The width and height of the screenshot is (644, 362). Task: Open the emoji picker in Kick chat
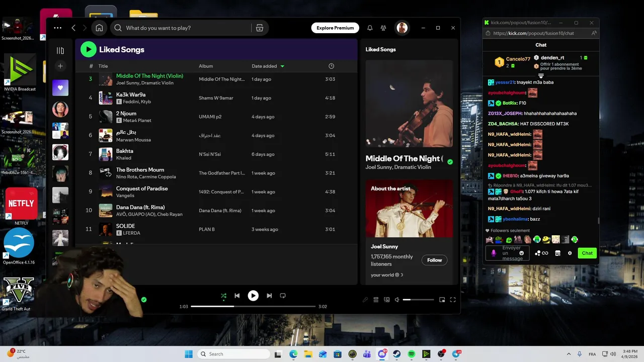[x=521, y=253]
